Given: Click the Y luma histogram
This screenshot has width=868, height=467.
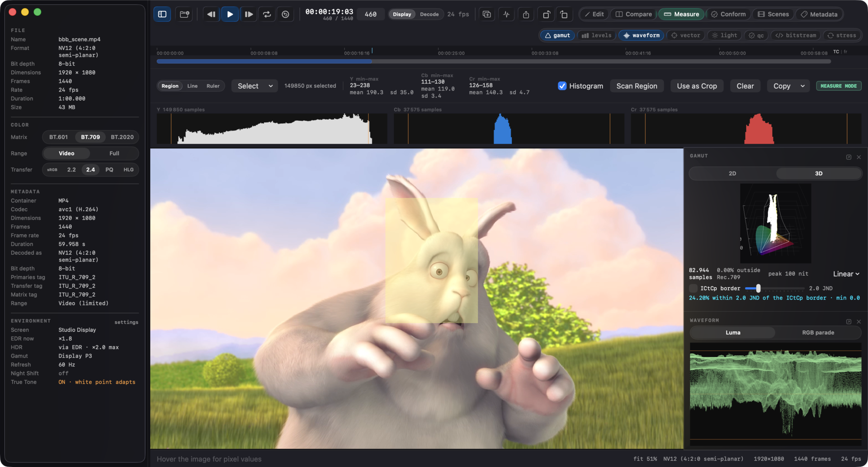Looking at the screenshot, I should click(x=272, y=129).
